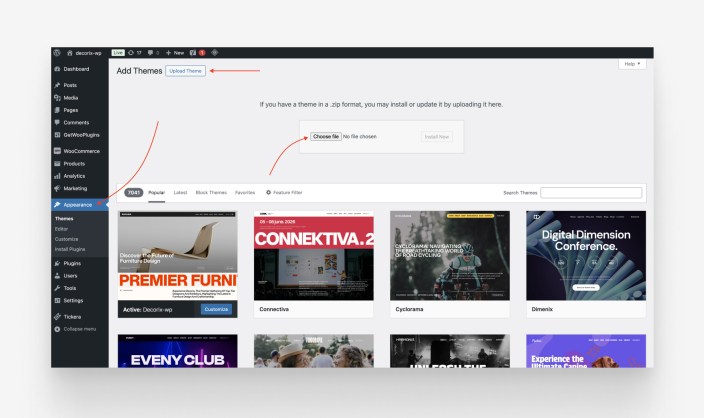Switch to the Popular themes tab
This screenshot has height=418, width=704.
click(157, 193)
